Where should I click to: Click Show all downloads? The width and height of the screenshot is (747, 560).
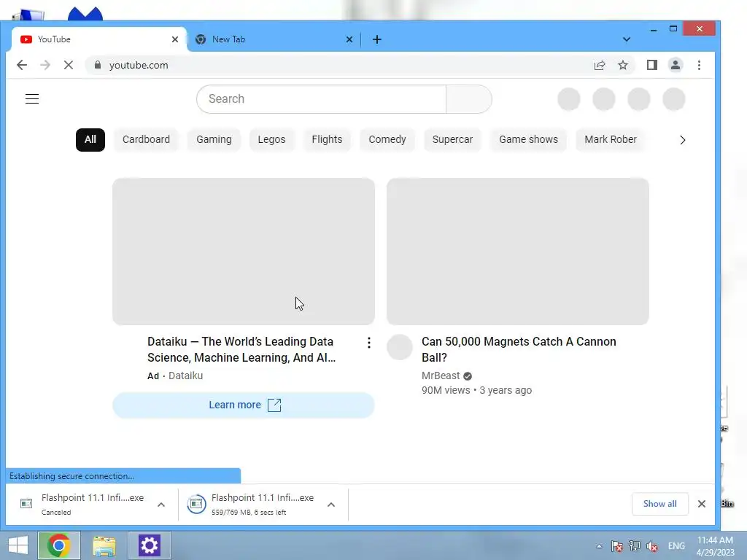(x=659, y=504)
